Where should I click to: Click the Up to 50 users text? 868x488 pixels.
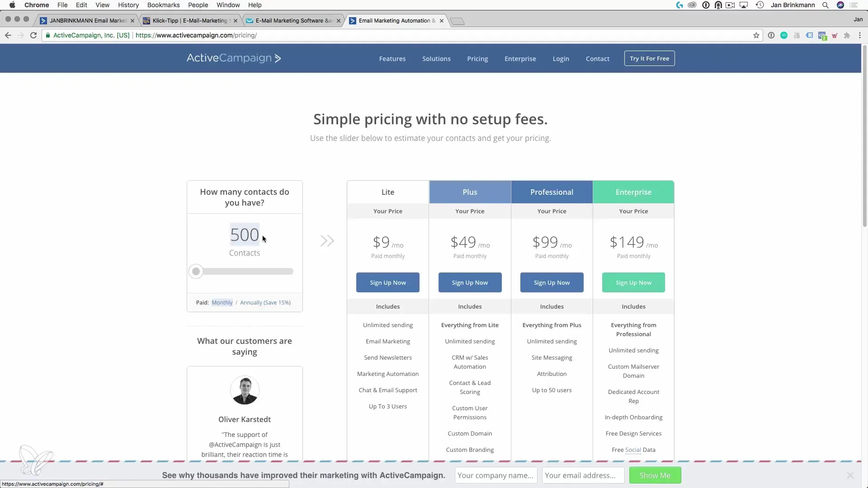click(552, 390)
